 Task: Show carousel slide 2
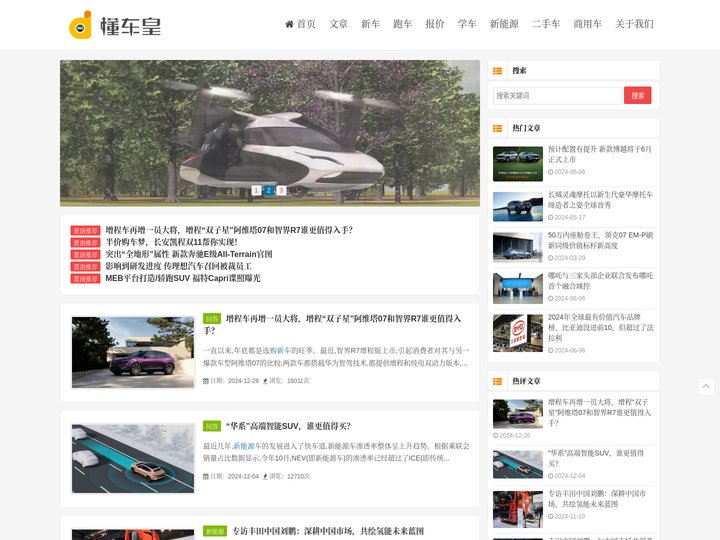pyautogui.click(x=269, y=190)
